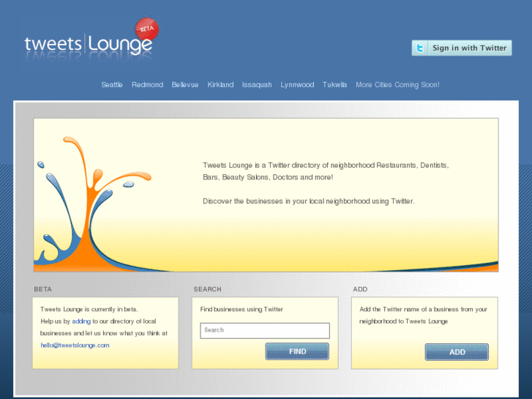Open the hello@tweetslounge.com email link

tap(75, 346)
